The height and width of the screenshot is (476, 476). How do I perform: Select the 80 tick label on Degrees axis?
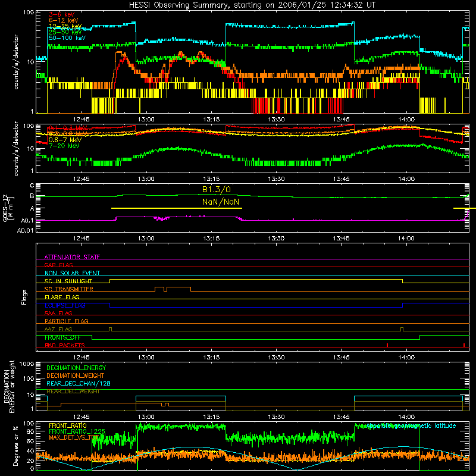point(30,432)
